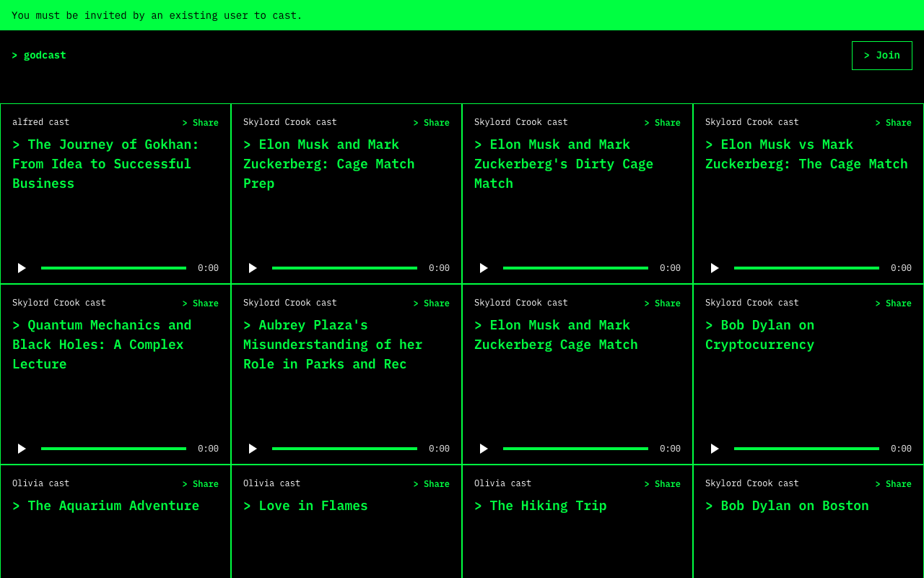Seek in 'Zuckerberg Cage Match' progress bar
The image size is (924, 578).
575,449
